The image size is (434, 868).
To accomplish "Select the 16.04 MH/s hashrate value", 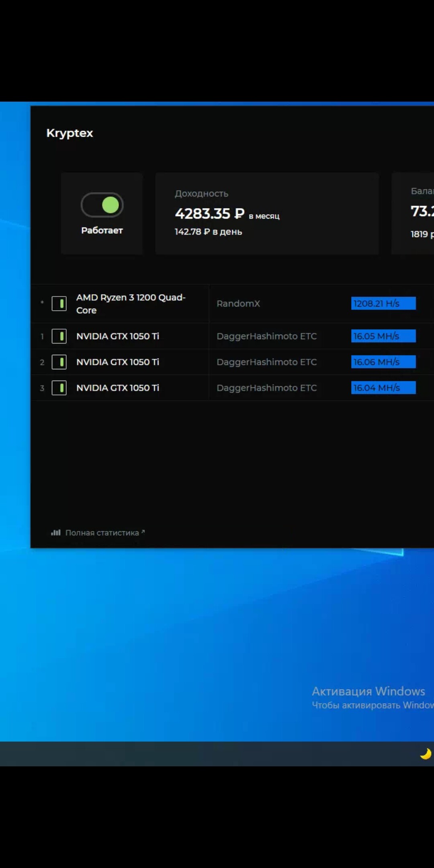I will (383, 388).
